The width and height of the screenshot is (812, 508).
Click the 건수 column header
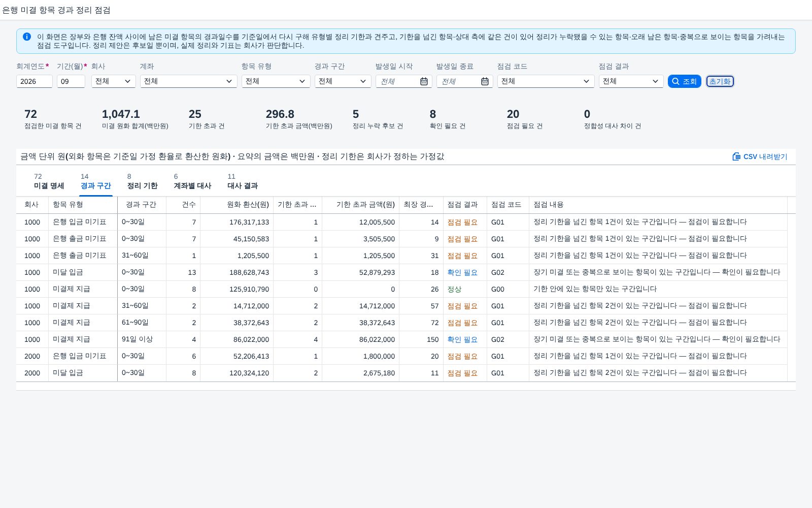183,205
